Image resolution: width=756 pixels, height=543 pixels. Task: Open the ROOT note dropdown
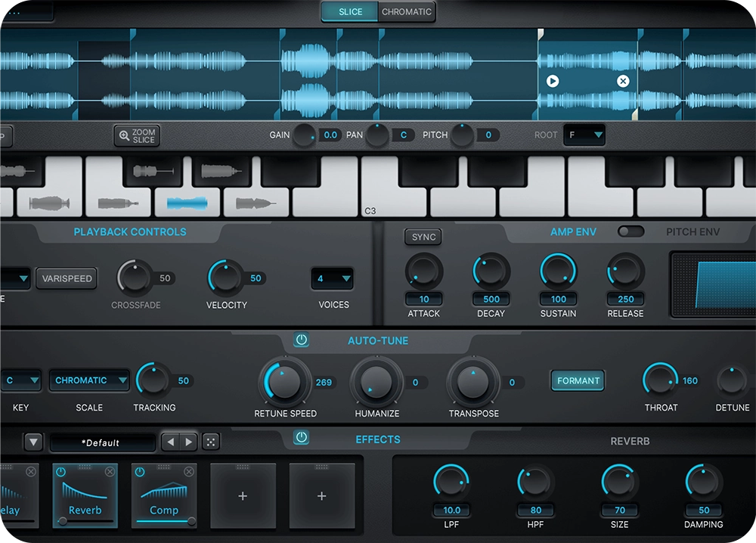[584, 135]
